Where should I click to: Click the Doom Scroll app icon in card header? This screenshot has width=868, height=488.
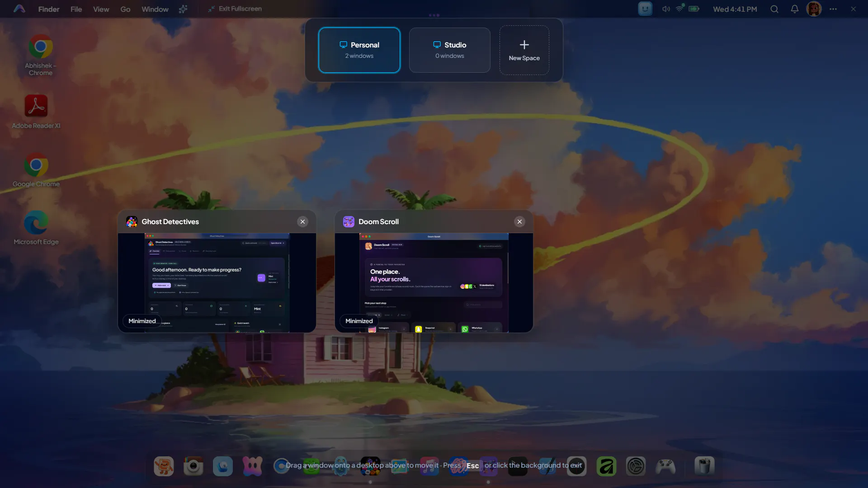(x=349, y=221)
